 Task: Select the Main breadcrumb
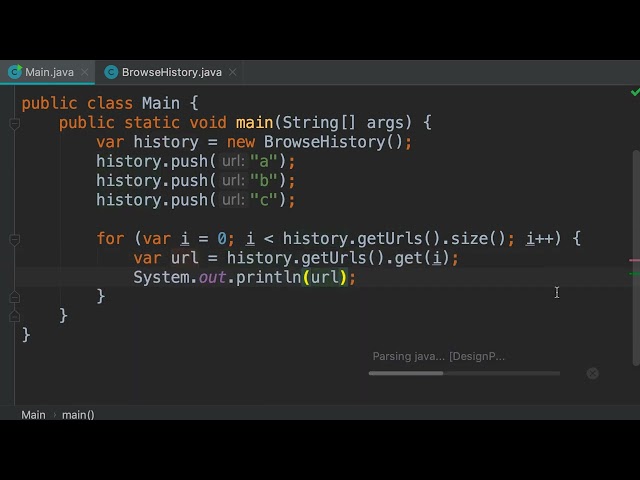pos(33,415)
